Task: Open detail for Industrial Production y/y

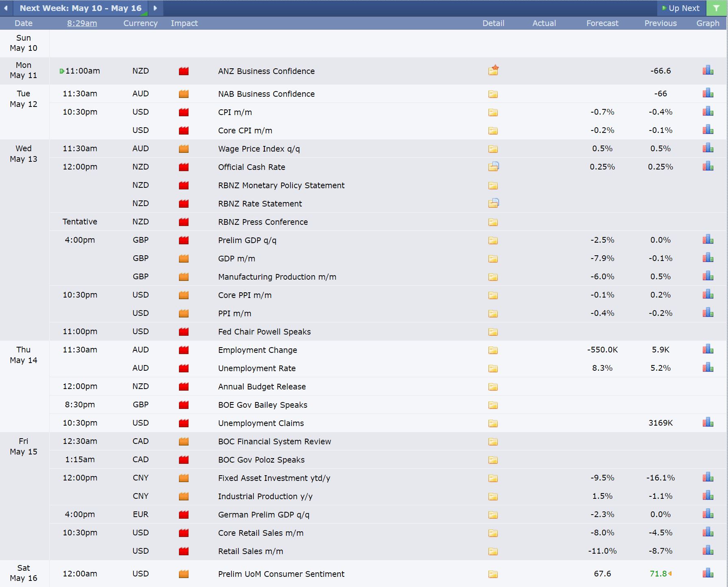Action: 493,496
